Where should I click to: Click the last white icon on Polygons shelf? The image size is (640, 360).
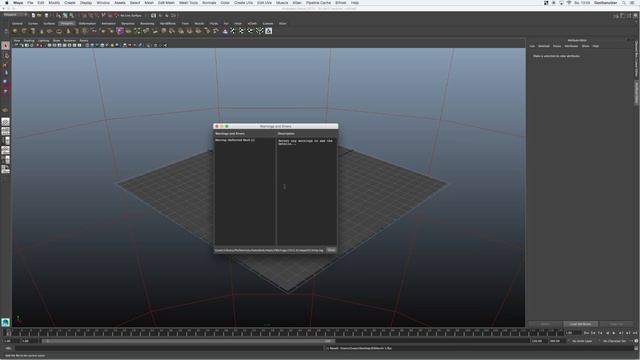point(269,31)
